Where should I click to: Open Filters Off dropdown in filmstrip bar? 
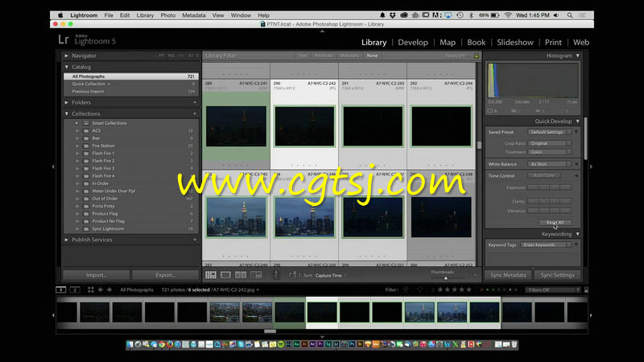(x=553, y=290)
